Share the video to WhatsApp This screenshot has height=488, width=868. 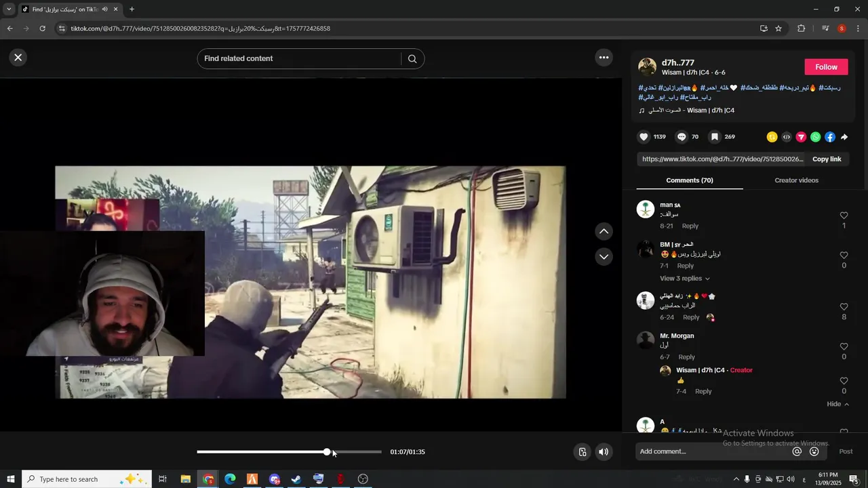[x=815, y=137]
